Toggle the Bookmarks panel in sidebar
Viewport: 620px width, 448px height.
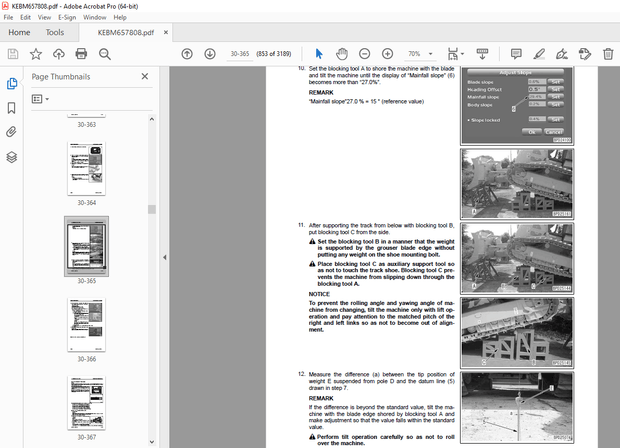click(x=12, y=107)
